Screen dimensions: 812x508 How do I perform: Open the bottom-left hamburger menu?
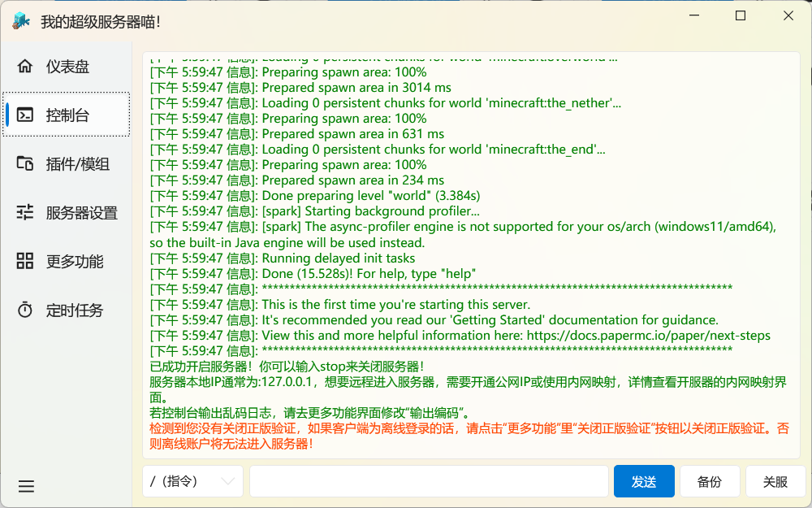[x=26, y=485]
